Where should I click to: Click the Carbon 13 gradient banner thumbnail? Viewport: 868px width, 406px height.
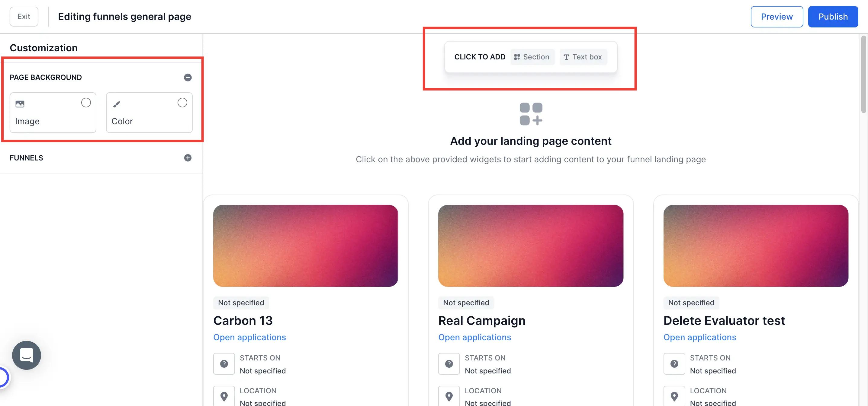pos(305,246)
